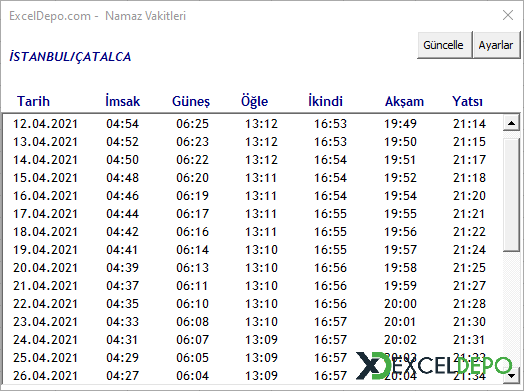
Task: Select the 23.04.2021 date row
Action: [x=252, y=322]
